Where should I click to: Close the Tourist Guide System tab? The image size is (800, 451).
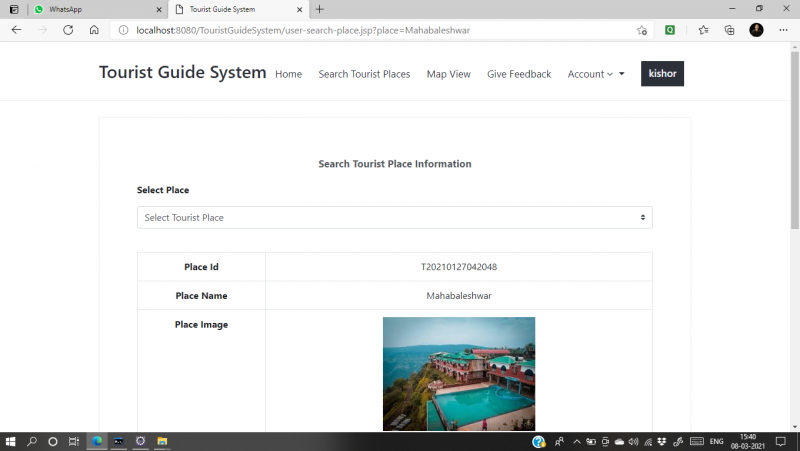(299, 9)
